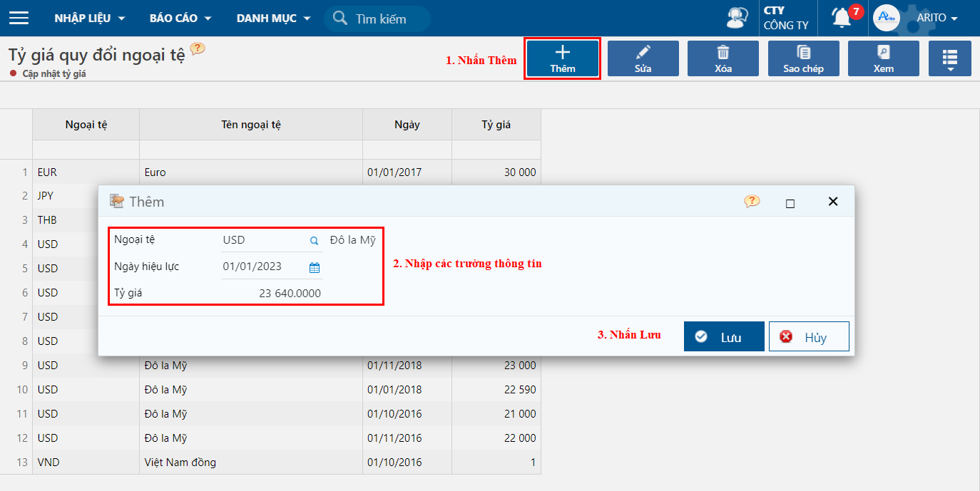Image resolution: width=980 pixels, height=491 pixels.
Task: Click the currency lookup magnifier icon
Action: tap(314, 241)
